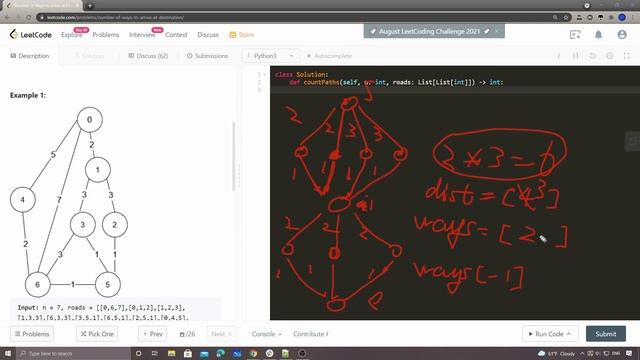Open the notifications bell
The height and width of the screenshot is (360, 640).
coord(598,35)
